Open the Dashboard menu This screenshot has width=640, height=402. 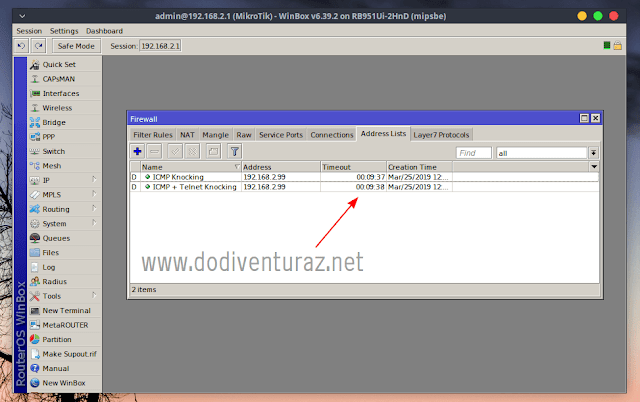click(x=104, y=31)
